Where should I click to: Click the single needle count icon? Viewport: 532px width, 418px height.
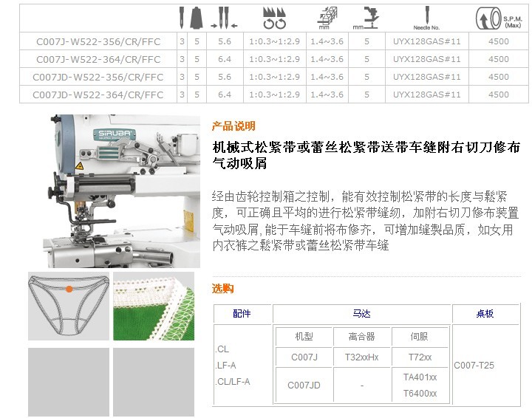[x=182, y=16]
